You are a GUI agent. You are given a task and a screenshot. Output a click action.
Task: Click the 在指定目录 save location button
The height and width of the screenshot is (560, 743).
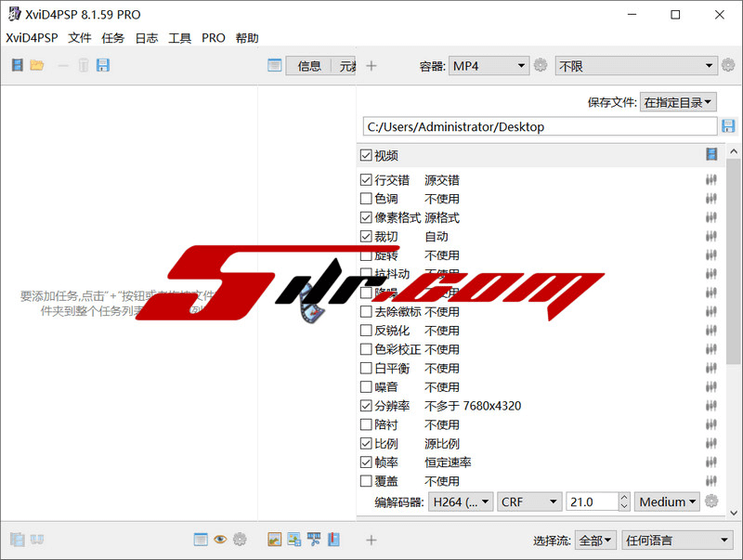[679, 102]
